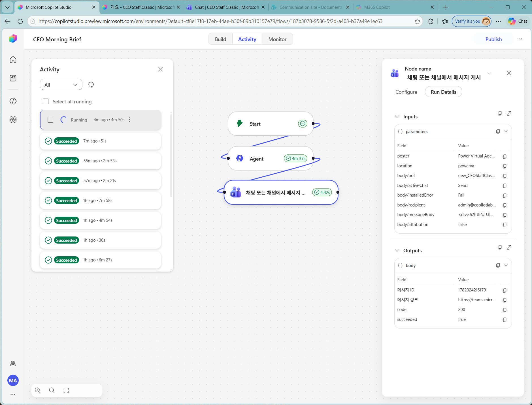Open the Copilot Chat button in browser toolbar
The image size is (532, 405).
[x=518, y=21]
